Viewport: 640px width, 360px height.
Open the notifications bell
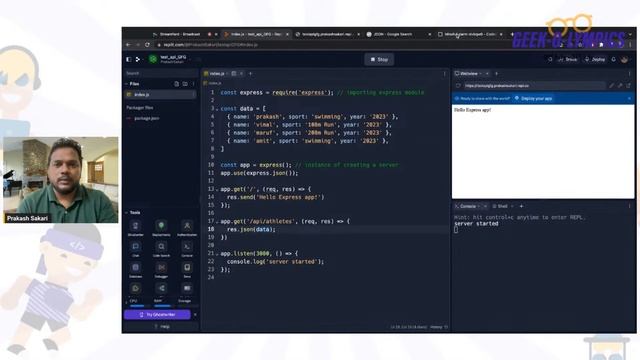613,60
